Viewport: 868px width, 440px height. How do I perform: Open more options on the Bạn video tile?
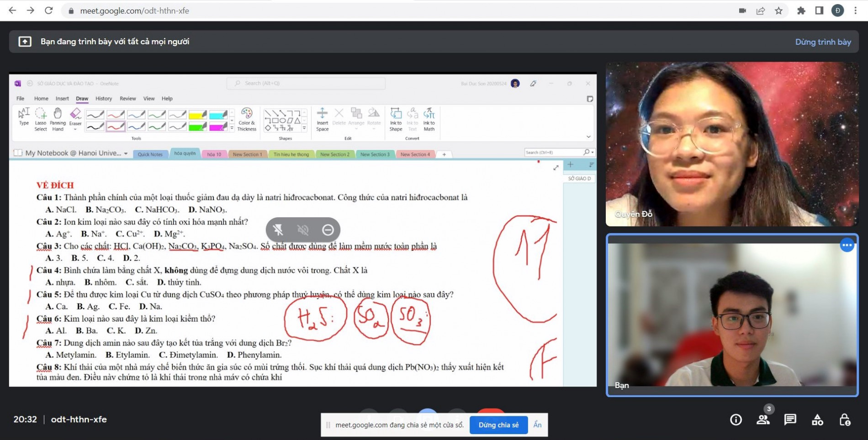(x=847, y=245)
